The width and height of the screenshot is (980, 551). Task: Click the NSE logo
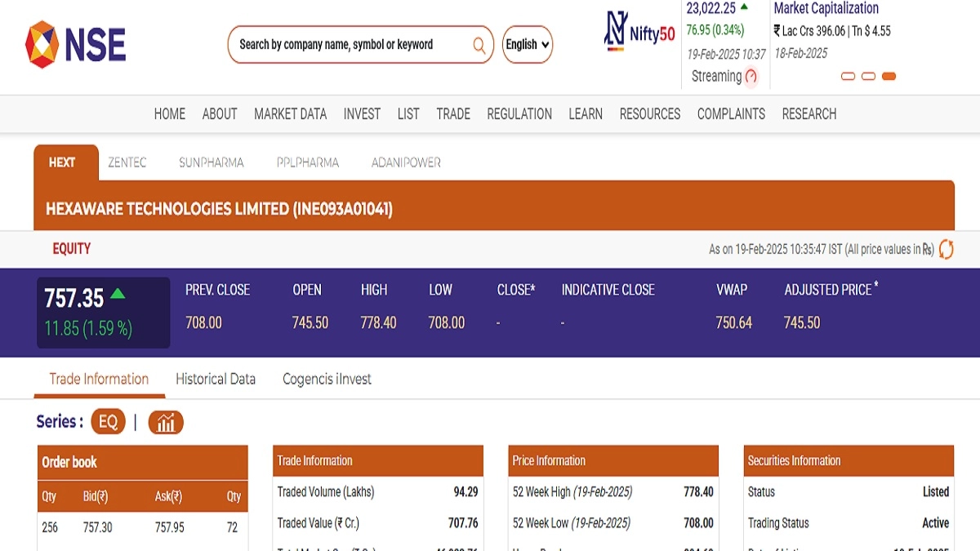[75, 45]
